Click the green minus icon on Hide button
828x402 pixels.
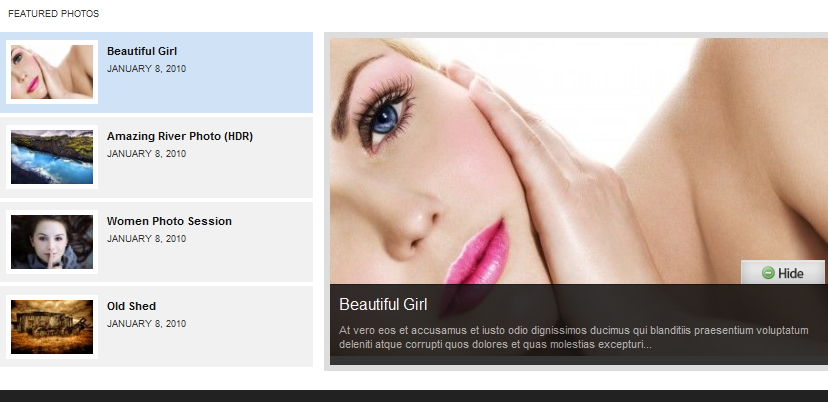point(768,273)
